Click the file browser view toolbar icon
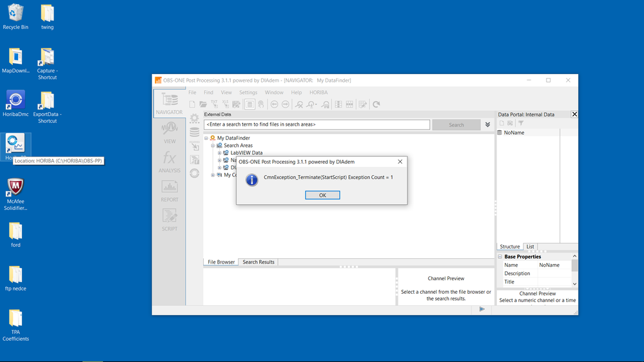Screen dimensions: 644x362 tap(249, 104)
